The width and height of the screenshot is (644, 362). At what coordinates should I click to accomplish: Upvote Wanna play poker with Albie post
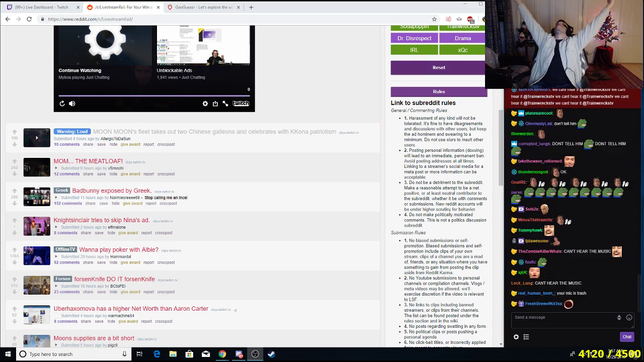tap(15, 250)
